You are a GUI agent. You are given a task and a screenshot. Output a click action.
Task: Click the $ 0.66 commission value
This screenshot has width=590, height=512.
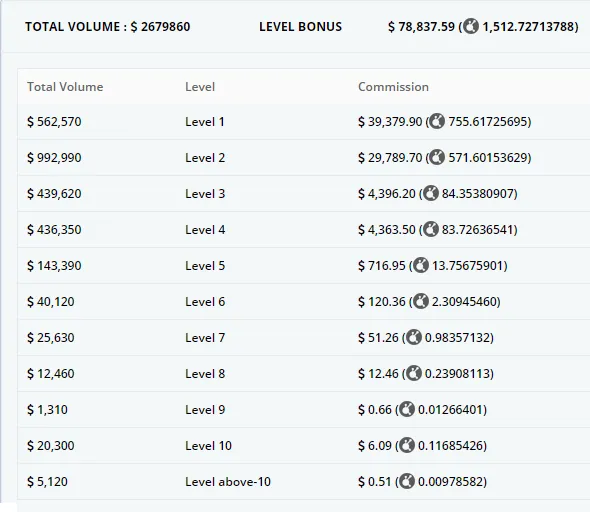375,409
